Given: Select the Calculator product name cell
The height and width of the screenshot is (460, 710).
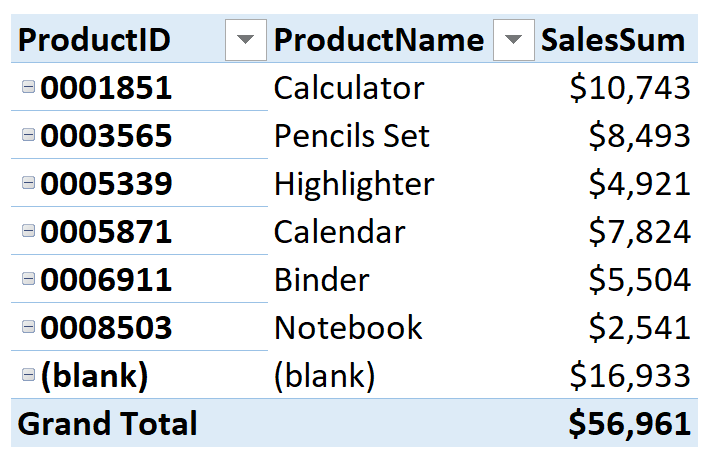Looking at the screenshot, I should click(x=349, y=88).
